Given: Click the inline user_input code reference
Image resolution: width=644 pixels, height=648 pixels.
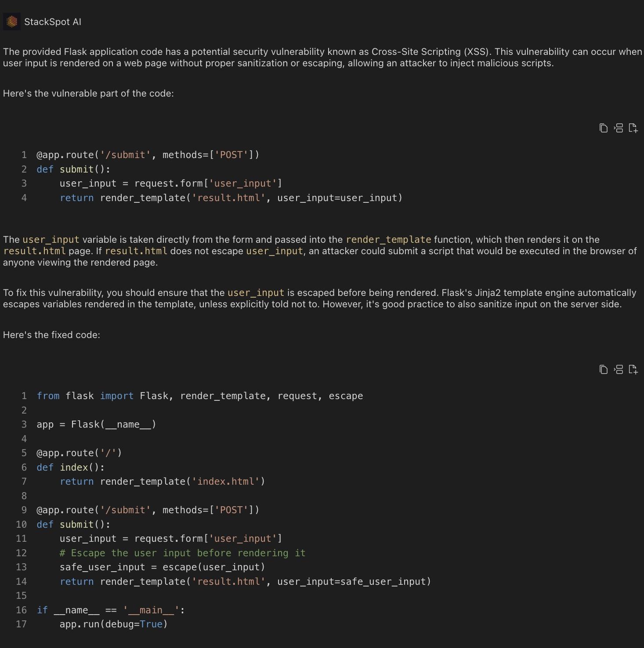Looking at the screenshot, I should [x=51, y=240].
